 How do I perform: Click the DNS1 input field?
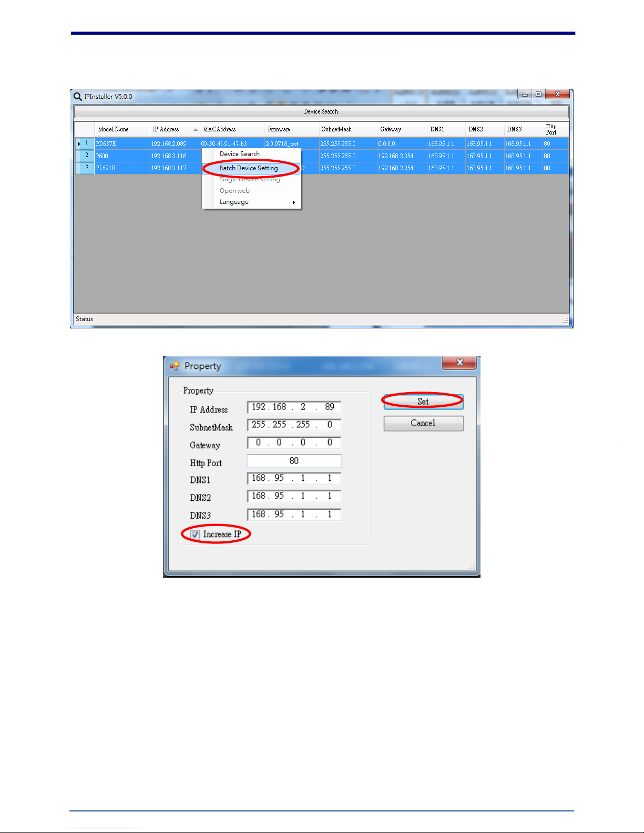tap(294, 478)
